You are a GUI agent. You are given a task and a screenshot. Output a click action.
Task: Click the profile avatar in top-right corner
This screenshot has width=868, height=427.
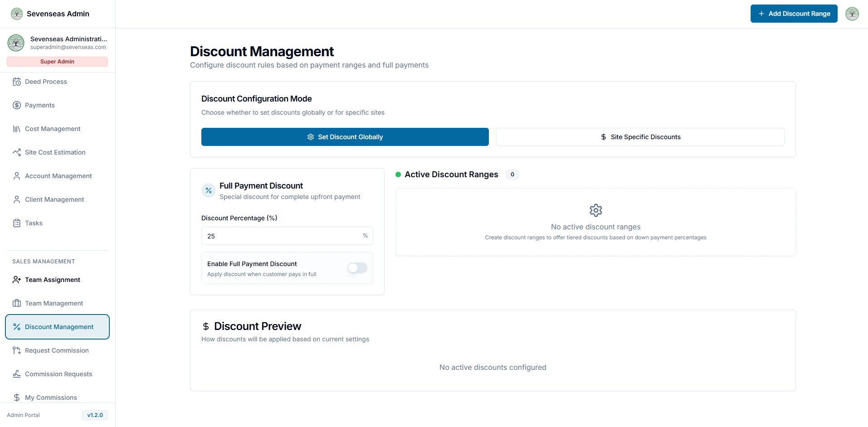(x=852, y=14)
